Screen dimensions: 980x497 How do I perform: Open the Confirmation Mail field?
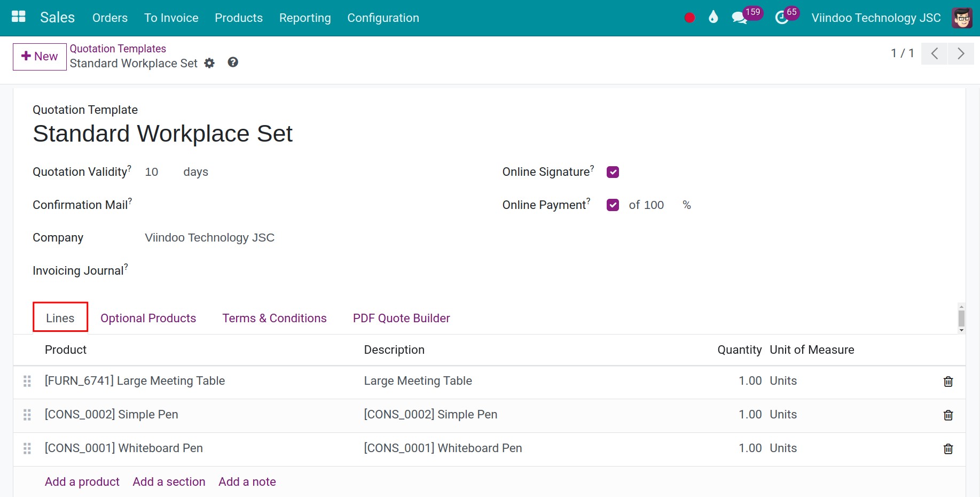(310, 205)
